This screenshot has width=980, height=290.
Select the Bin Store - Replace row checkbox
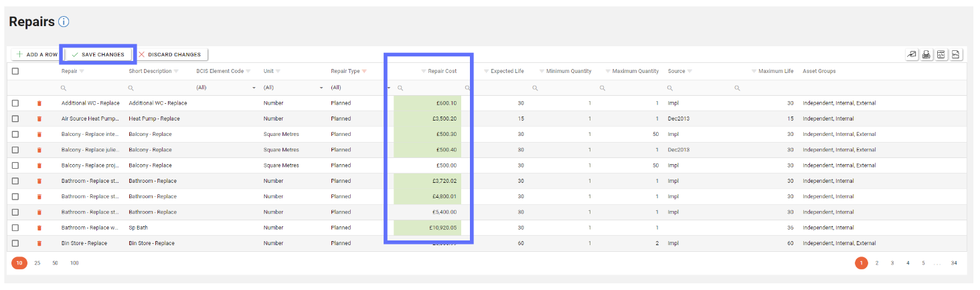tap(15, 243)
